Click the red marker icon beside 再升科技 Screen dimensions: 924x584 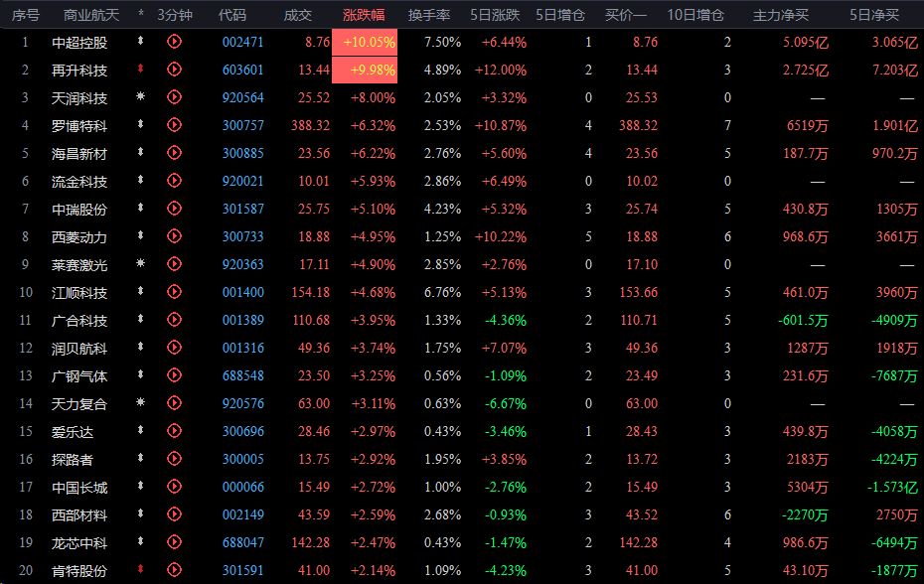tap(141, 70)
